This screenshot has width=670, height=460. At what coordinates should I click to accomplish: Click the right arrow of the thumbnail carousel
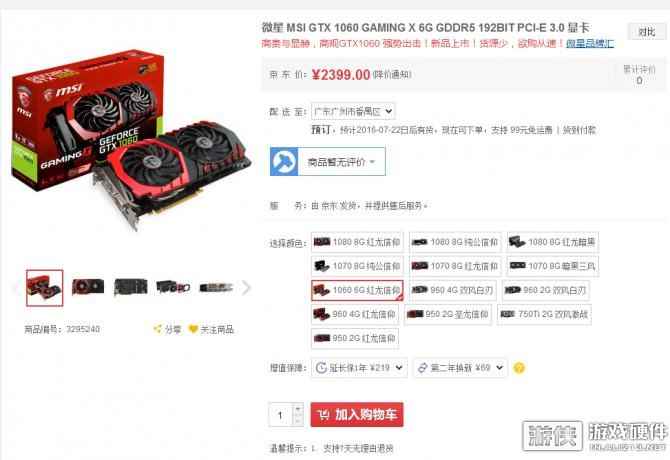click(246, 287)
